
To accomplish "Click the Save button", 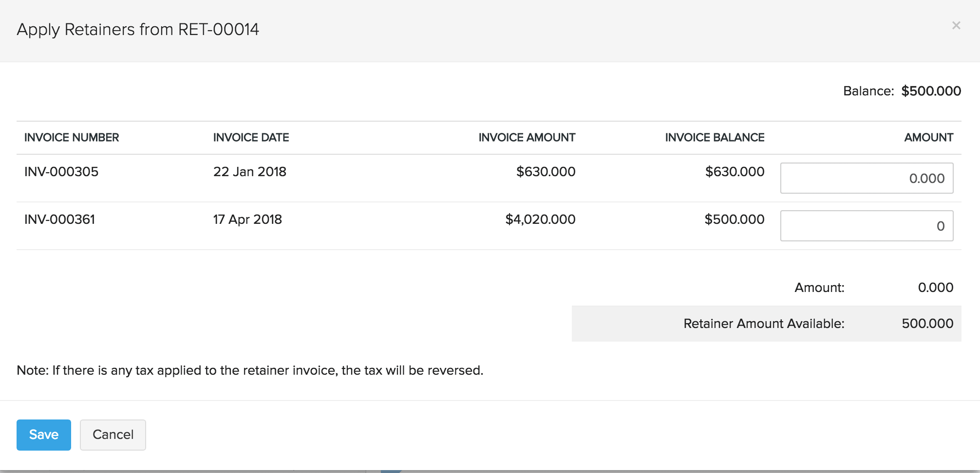I will [x=43, y=435].
